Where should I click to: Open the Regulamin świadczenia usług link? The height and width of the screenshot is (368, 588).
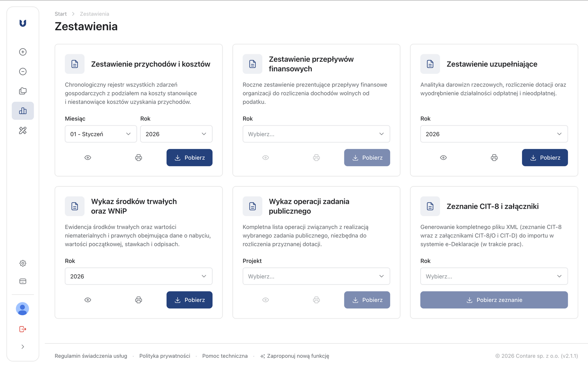91,356
